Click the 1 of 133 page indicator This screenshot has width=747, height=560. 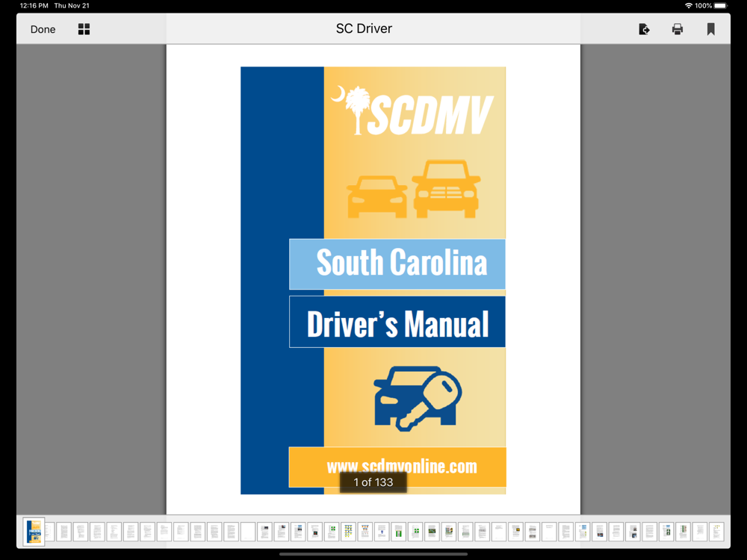(373, 482)
